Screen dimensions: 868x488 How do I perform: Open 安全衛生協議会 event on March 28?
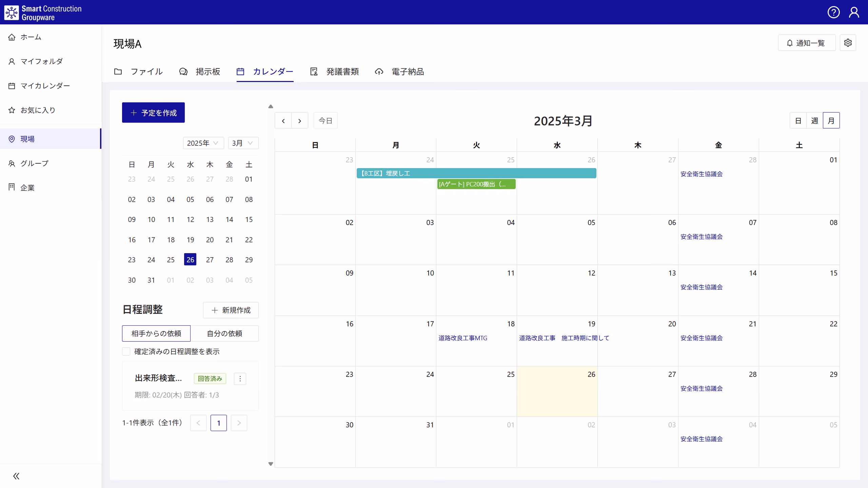[702, 388]
